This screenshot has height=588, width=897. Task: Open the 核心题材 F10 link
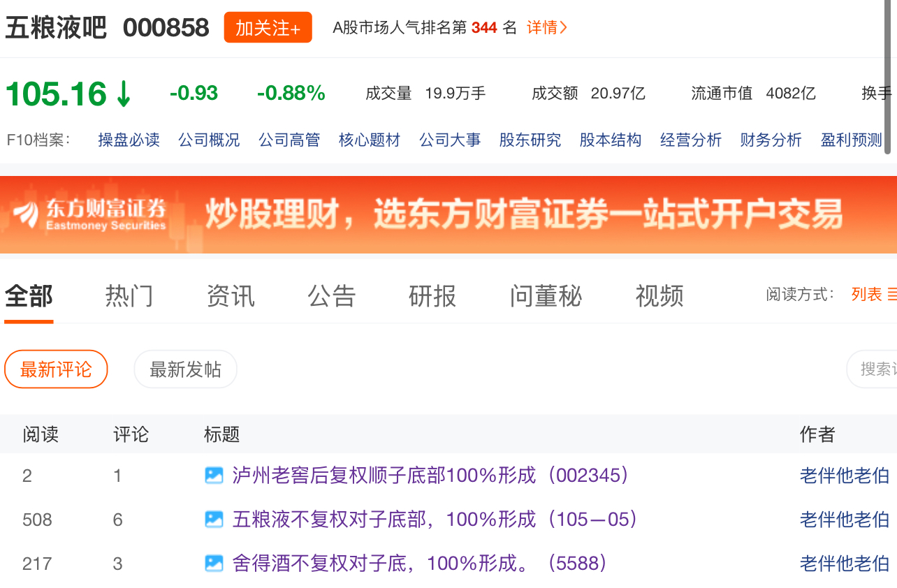pos(370,140)
